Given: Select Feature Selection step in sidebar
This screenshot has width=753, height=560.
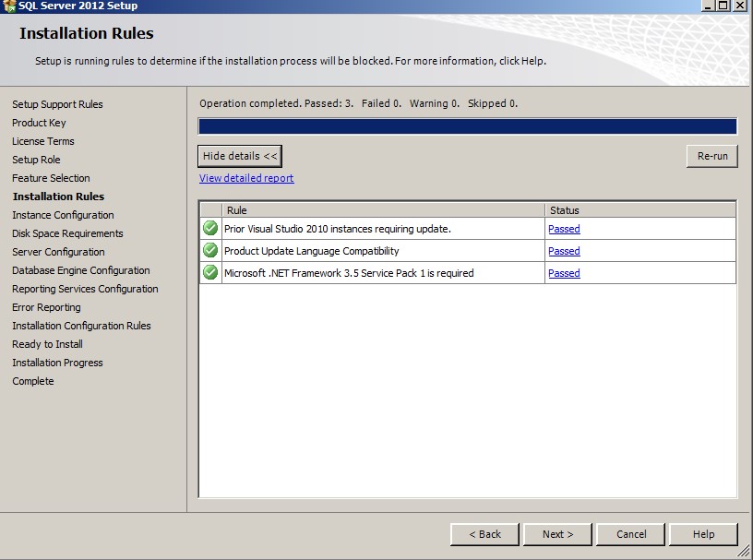Looking at the screenshot, I should click(51, 178).
